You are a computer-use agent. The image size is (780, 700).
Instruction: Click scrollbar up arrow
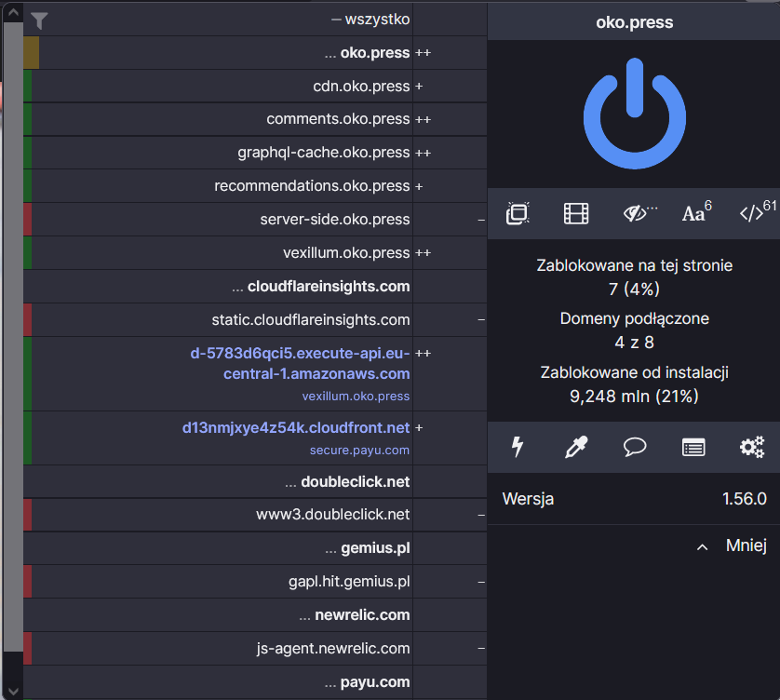pyautogui.click(x=13, y=12)
